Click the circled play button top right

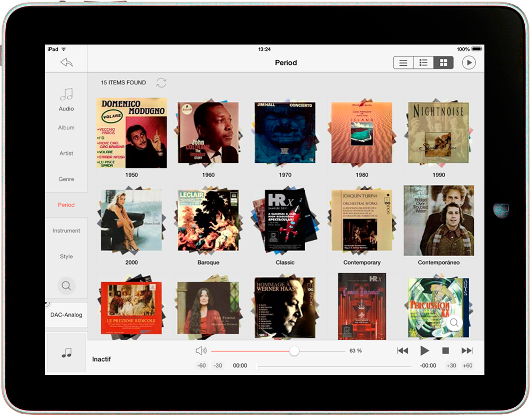[469, 63]
